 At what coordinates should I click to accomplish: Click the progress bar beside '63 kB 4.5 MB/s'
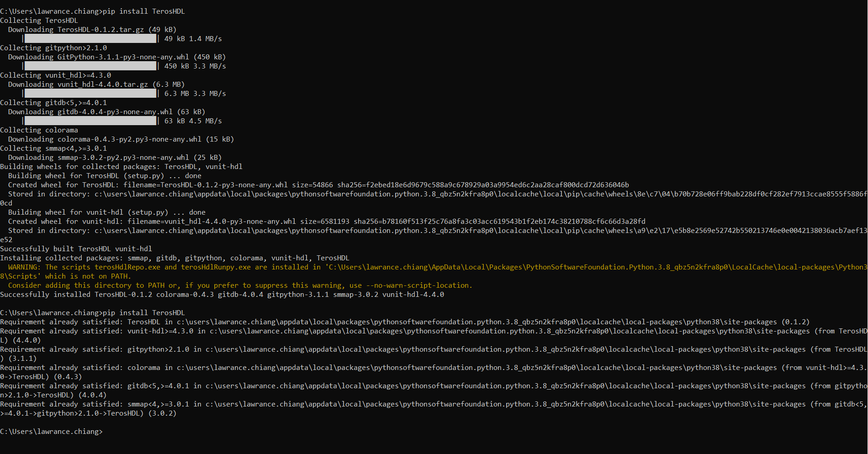(90, 121)
